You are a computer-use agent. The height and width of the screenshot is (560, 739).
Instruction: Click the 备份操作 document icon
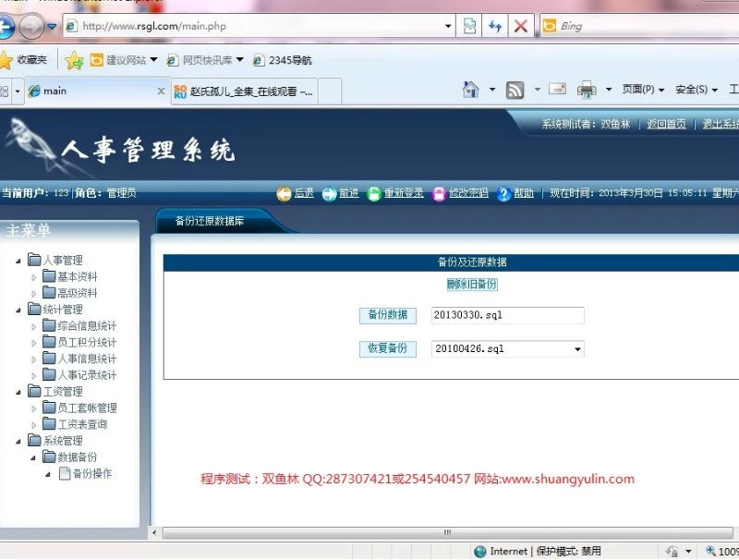65,473
